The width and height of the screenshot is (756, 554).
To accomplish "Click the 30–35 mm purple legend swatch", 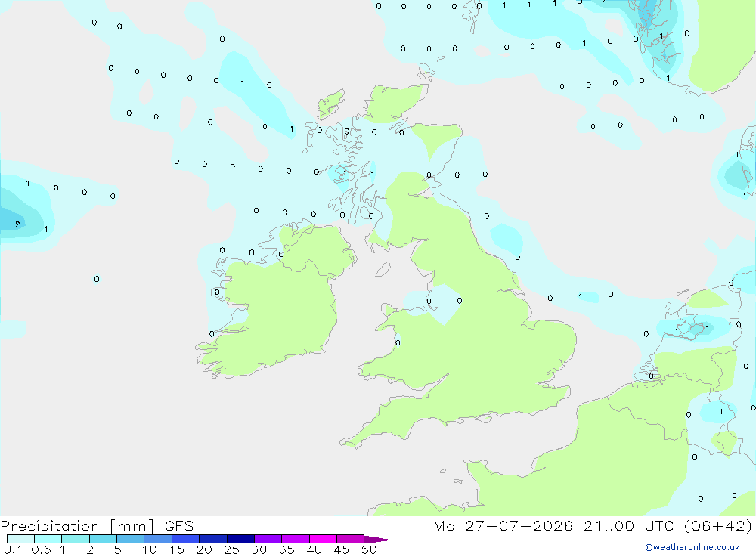I will click(268, 539).
